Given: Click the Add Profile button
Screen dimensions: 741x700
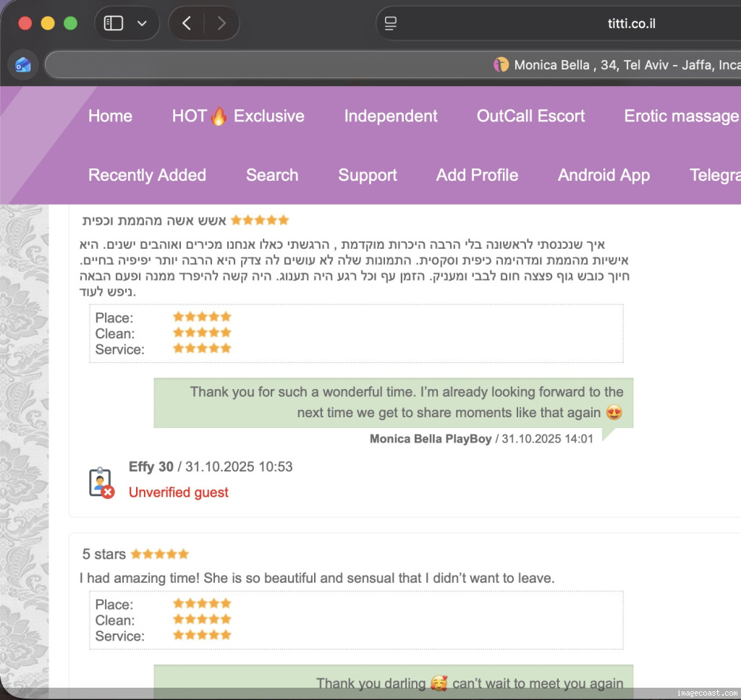Looking at the screenshot, I should click(x=477, y=175).
